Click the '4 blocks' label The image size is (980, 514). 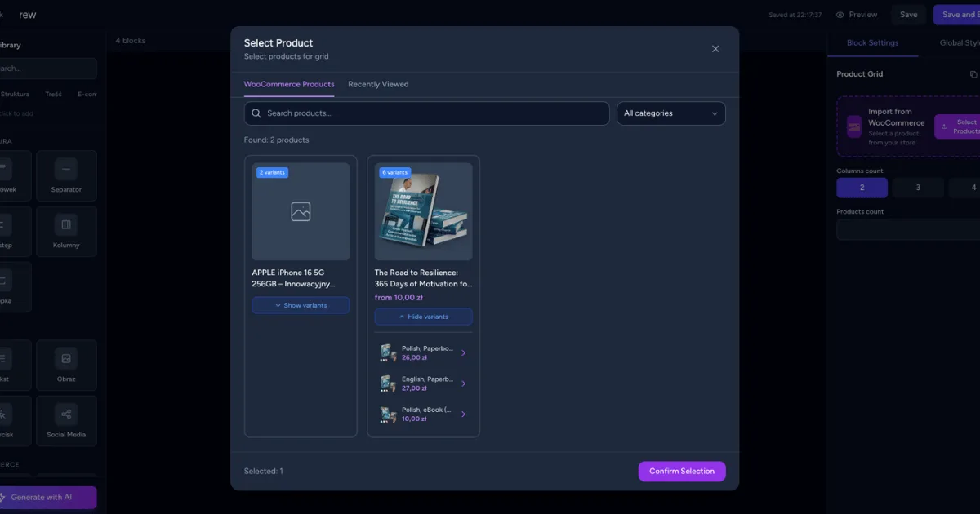[x=129, y=40]
